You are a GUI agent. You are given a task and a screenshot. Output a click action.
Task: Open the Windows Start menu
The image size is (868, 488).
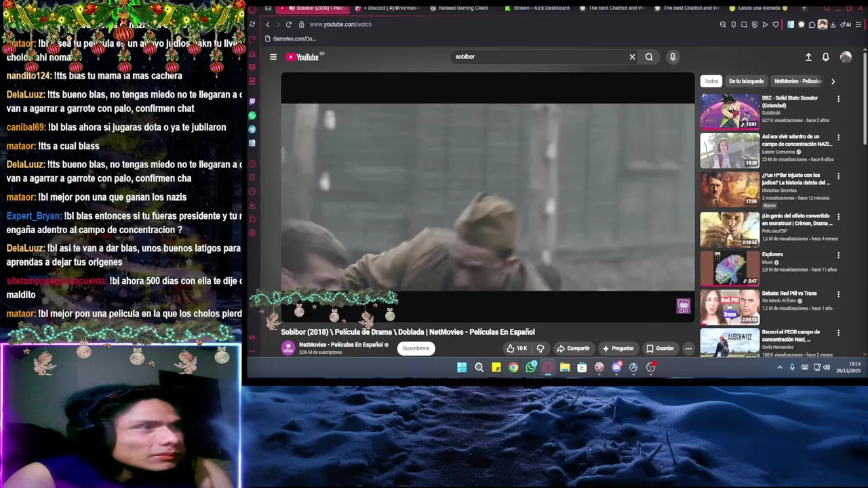pos(462,367)
